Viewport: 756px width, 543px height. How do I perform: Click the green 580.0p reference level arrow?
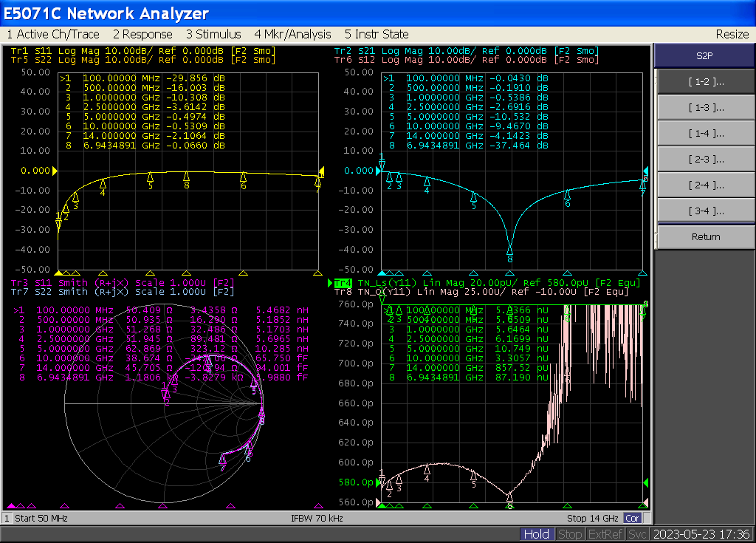378,482
